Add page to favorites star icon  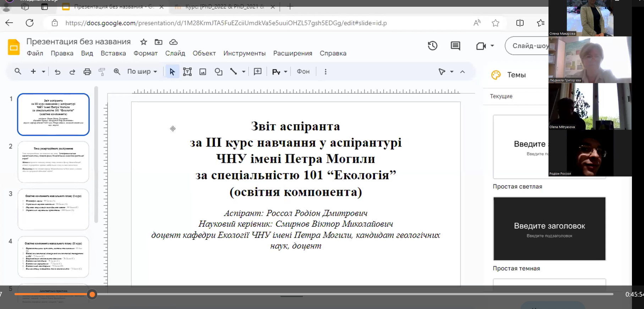pyautogui.click(x=496, y=23)
